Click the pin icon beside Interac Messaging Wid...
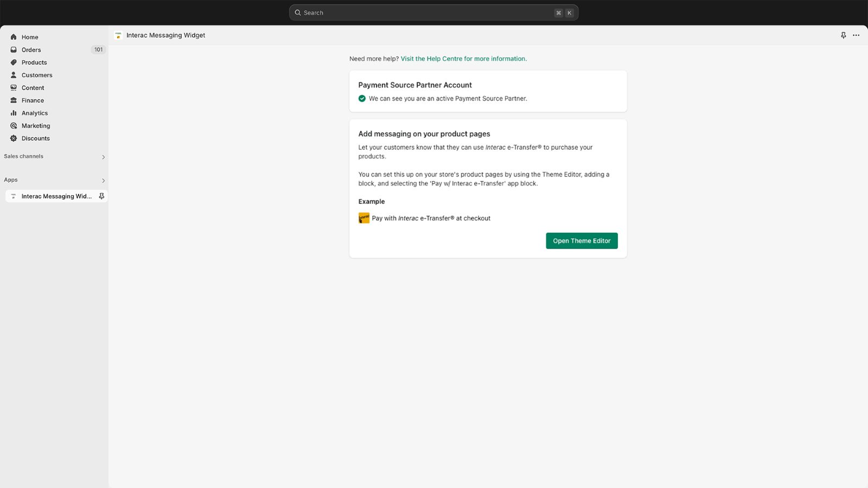The height and width of the screenshot is (488, 868). click(101, 196)
